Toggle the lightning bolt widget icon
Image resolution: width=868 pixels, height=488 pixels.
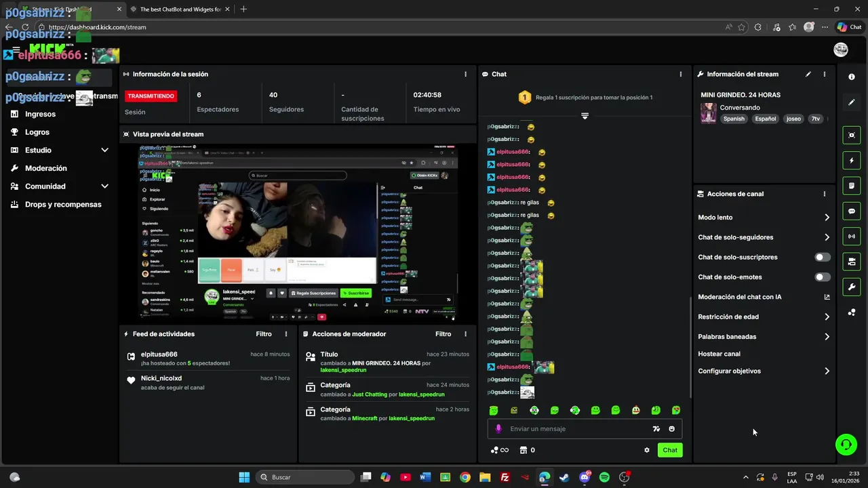click(x=852, y=161)
